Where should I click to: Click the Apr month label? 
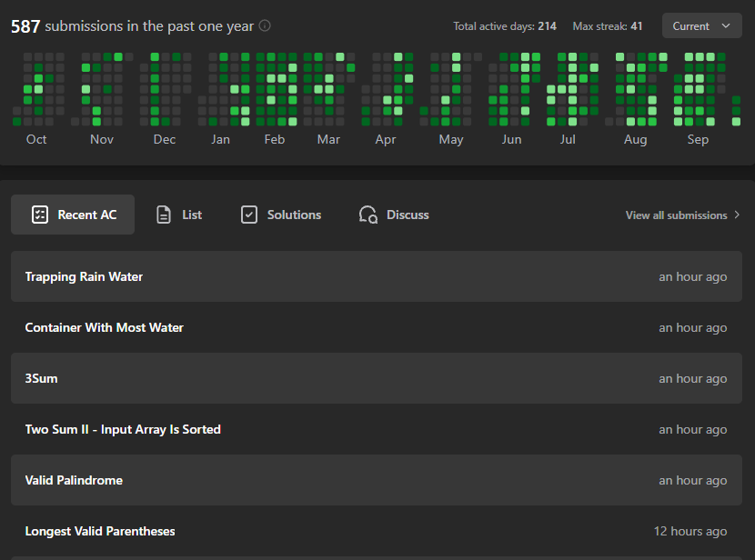point(385,140)
